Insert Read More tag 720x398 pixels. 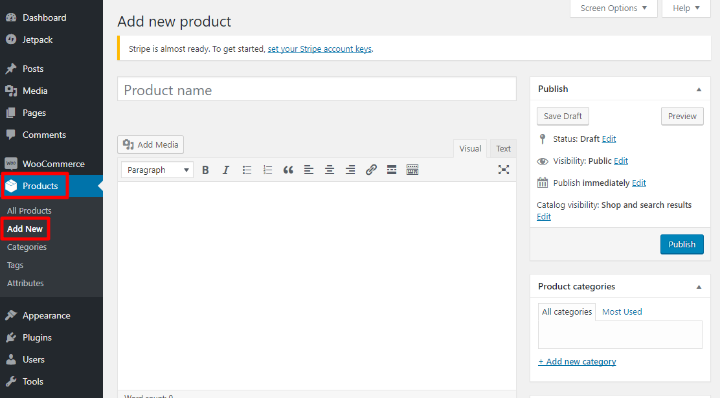pyautogui.click(x=391, y=170)
